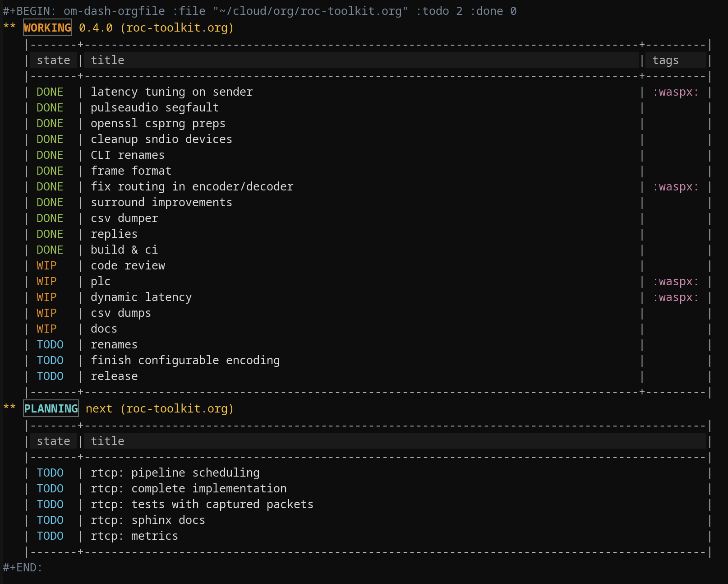Fold the PLANNING next heading via its stars
Screen dimensions: 728x584
click(x=9, y=407)
